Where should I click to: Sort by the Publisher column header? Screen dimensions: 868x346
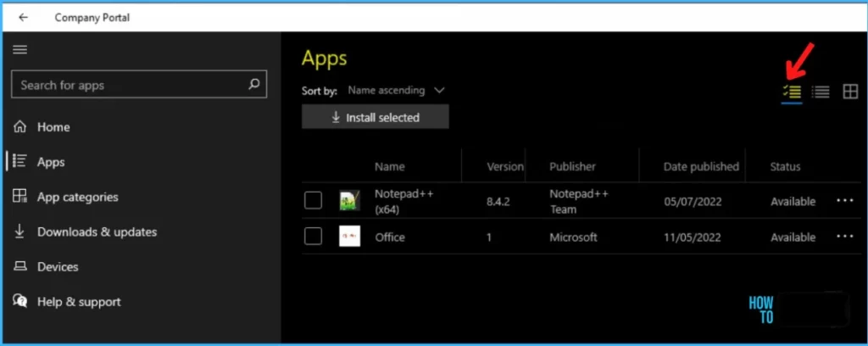(572, 166)
